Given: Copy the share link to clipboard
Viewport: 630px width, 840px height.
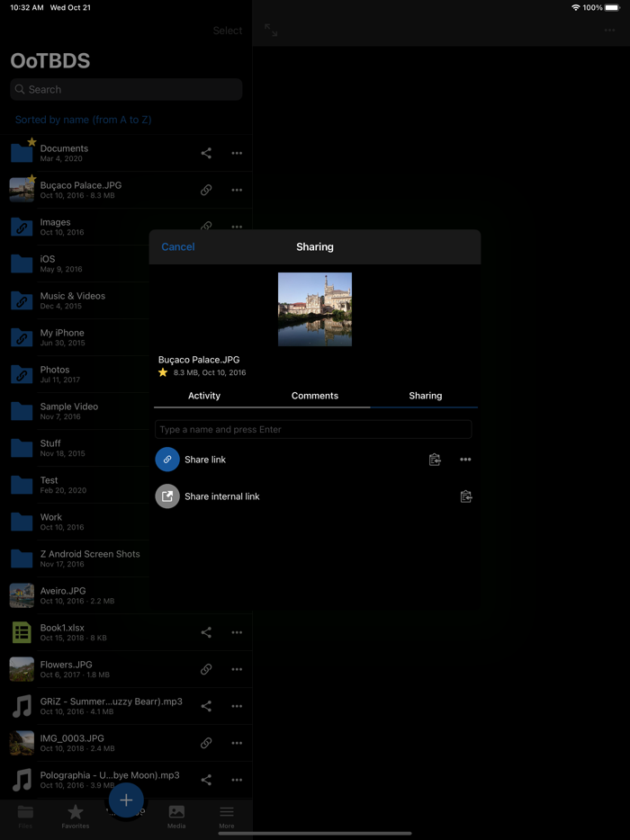Looking at the screenshot, I should (435, 460).
